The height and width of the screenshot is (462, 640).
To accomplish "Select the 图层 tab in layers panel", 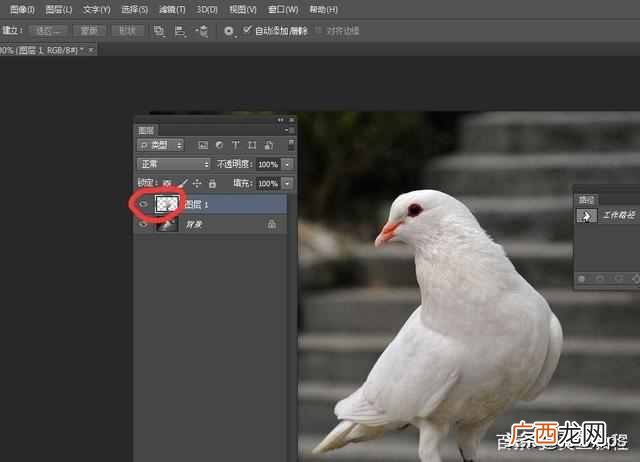I will 146,130.
